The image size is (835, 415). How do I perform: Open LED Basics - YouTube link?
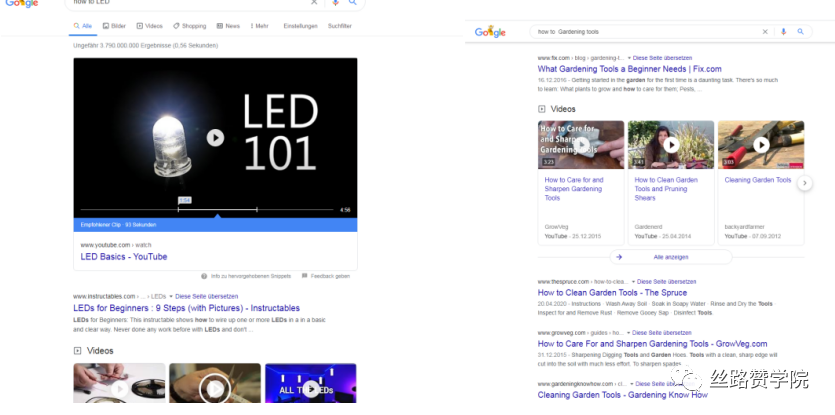[124, 257]
